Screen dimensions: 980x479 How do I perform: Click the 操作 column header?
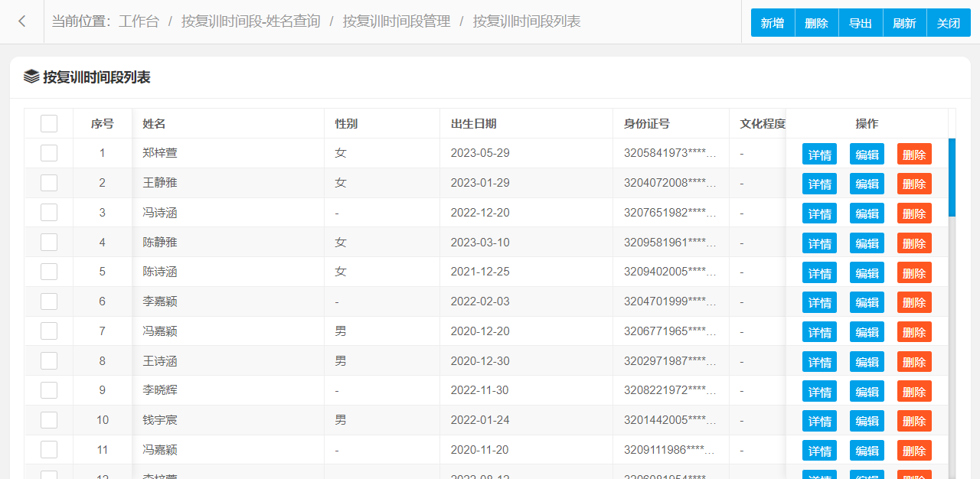(867, 123)
